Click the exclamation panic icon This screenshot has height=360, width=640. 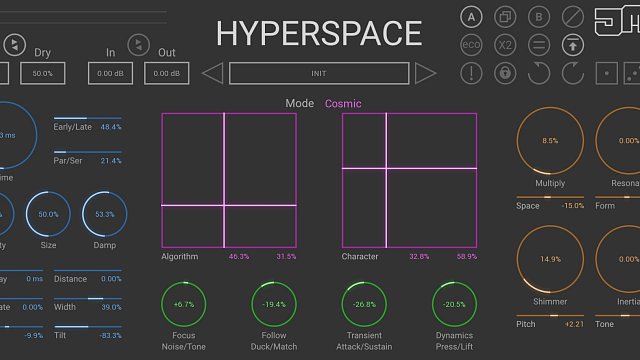tap(471, 73)
